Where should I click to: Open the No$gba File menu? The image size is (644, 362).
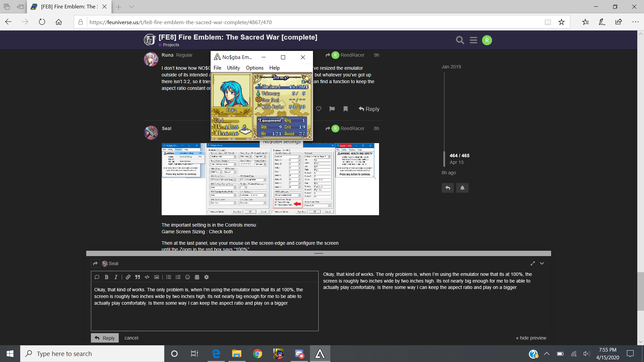point(217,68)
